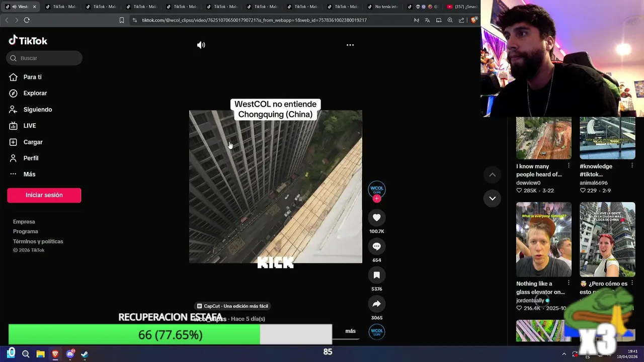The image size is (644, 362).
Task: Open the WCOL Clips creator avatar
Action: point(376,190)
